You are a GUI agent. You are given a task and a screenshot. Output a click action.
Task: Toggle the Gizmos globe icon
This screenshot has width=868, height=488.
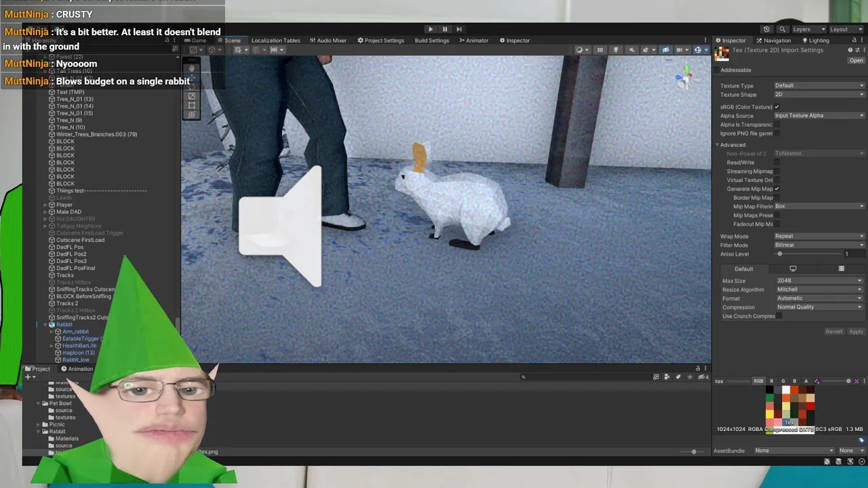coord(698,49)
